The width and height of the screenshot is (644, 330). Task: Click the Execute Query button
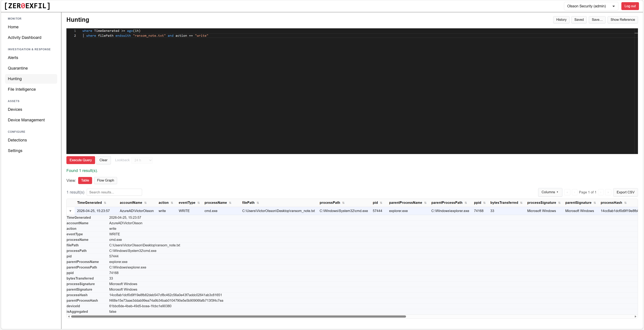tap(80, 160)
